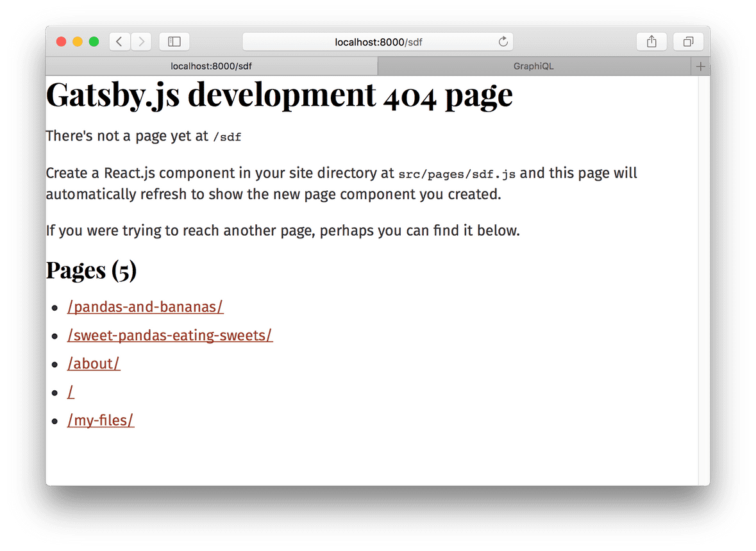
Task: Click the src/pages/sdf.js code path
Action: coord(457,174)
